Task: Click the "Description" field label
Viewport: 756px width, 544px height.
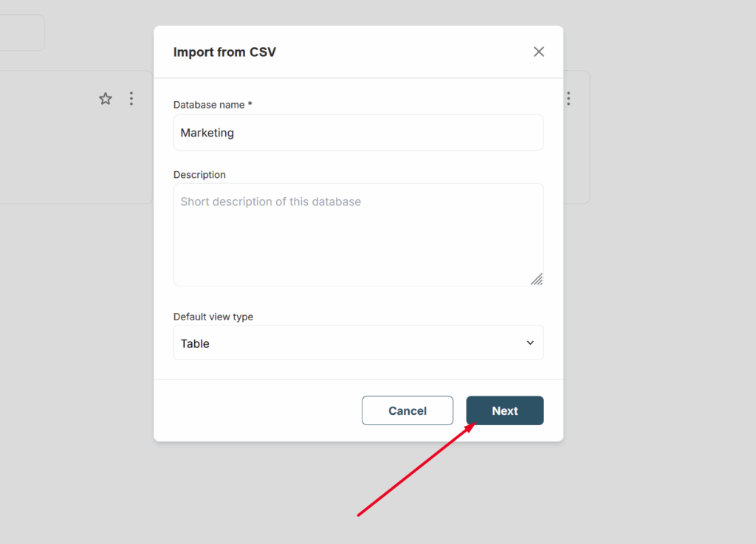Action: (199, 175)
